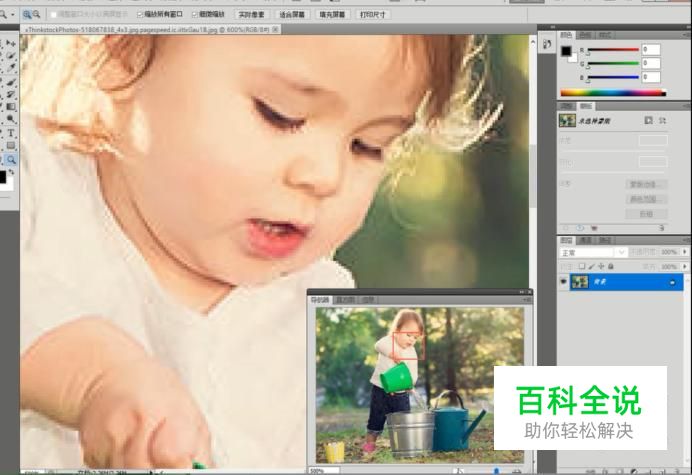Click the 反相 button
Viewport: 692px width, 475px height.
pos(646,214)
